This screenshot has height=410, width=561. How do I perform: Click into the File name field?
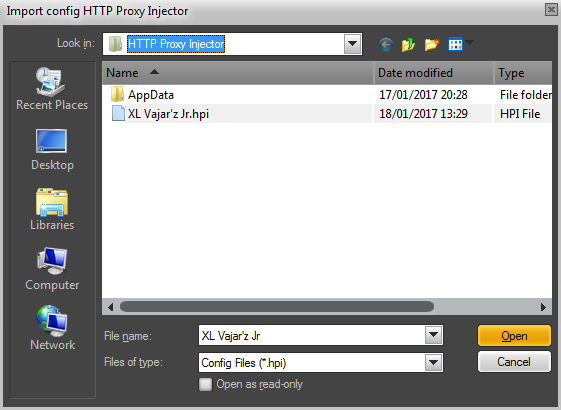[x=312, y=336]
